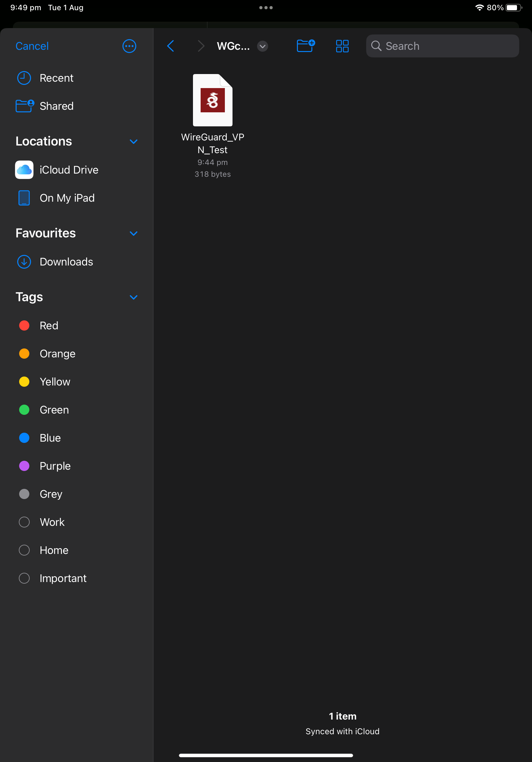Create a new folder

305,46
